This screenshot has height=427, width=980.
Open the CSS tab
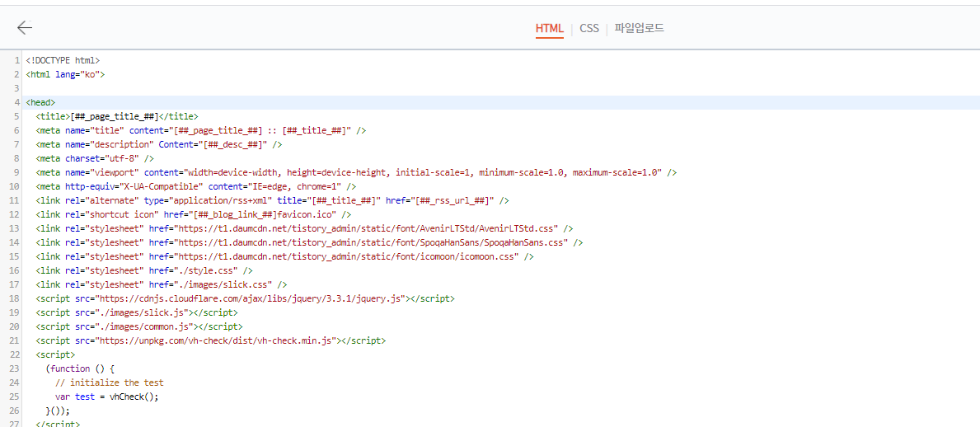tap(588, 29)
